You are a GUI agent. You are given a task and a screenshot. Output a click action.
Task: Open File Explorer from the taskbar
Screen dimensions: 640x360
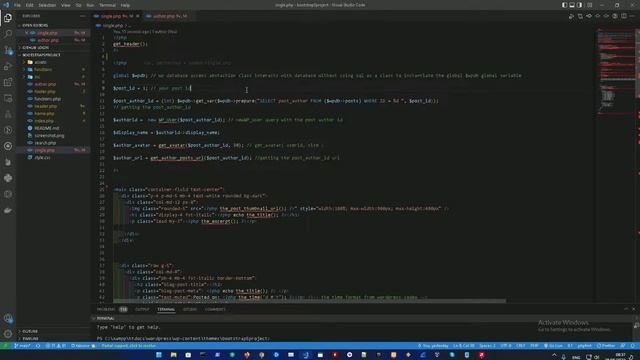(173, 355)
